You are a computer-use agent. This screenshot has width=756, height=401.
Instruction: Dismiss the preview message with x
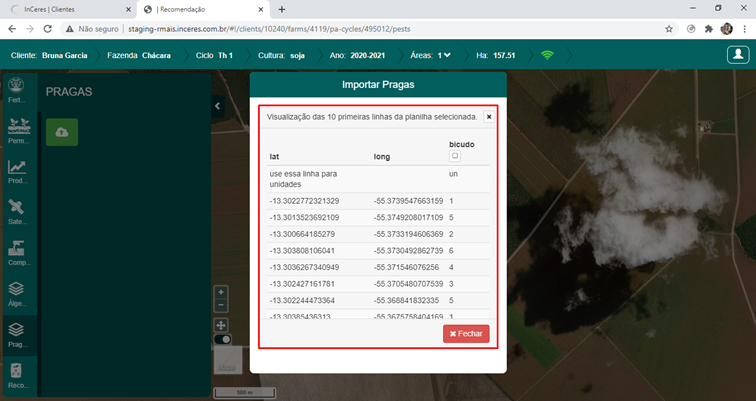tap(488, 117)
